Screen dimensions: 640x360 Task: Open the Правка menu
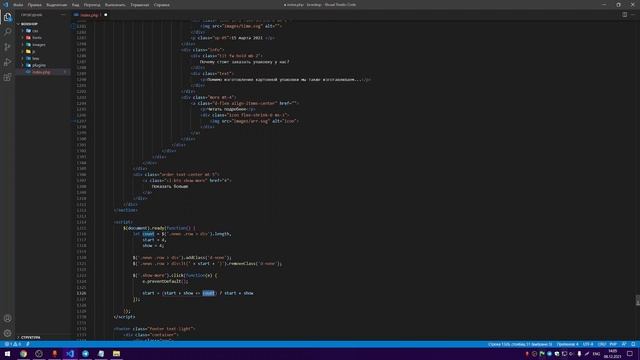click(35, 5)
